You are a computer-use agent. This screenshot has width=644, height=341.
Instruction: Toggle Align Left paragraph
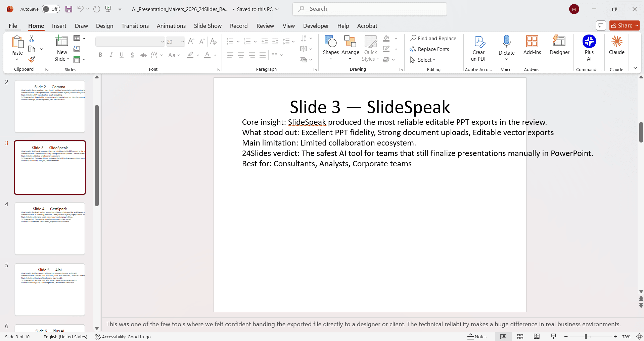(230, 55)
